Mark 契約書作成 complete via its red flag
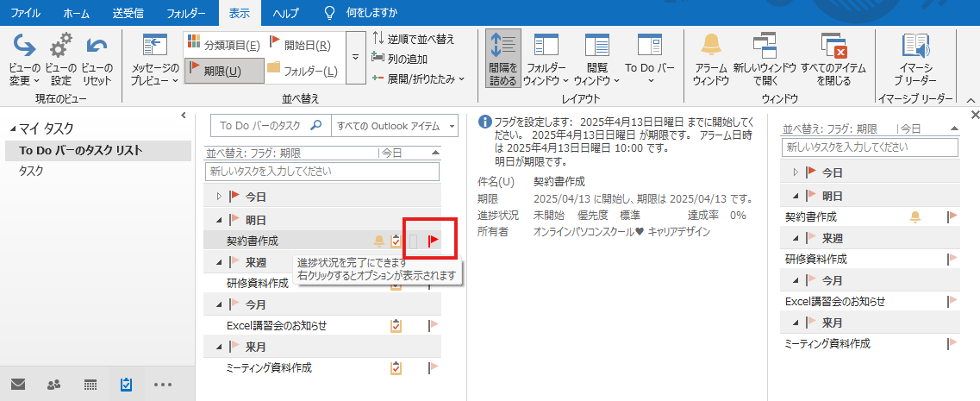 434,241
